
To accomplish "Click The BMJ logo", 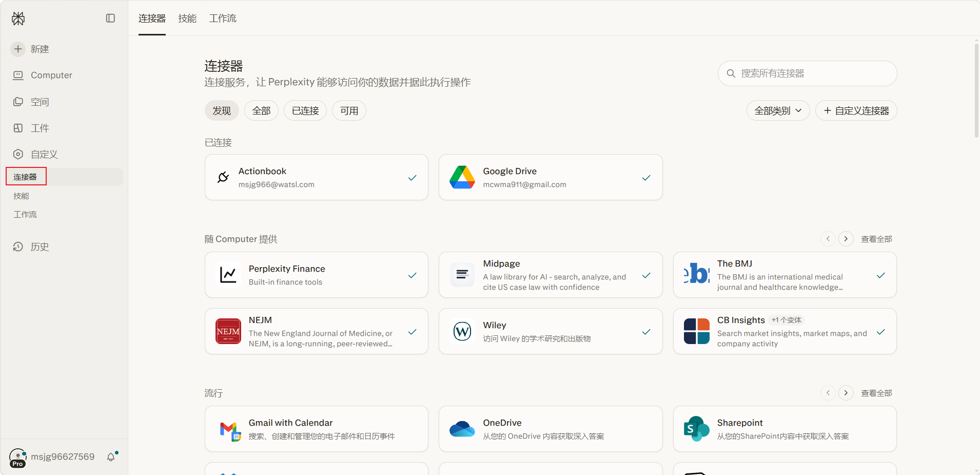I will pos(697,274).
